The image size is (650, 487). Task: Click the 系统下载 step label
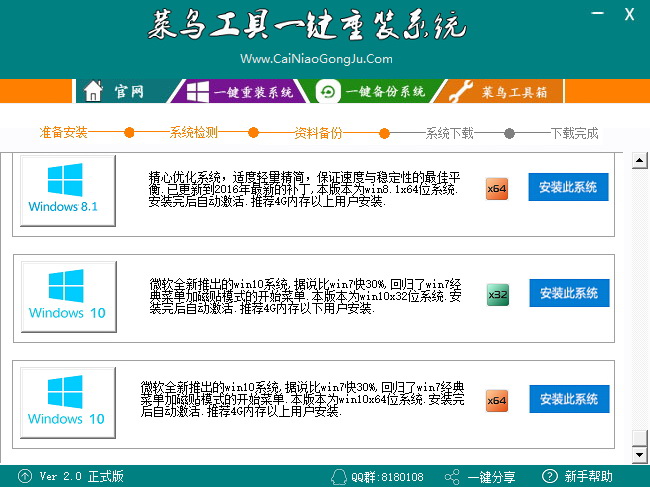point(449,133)
